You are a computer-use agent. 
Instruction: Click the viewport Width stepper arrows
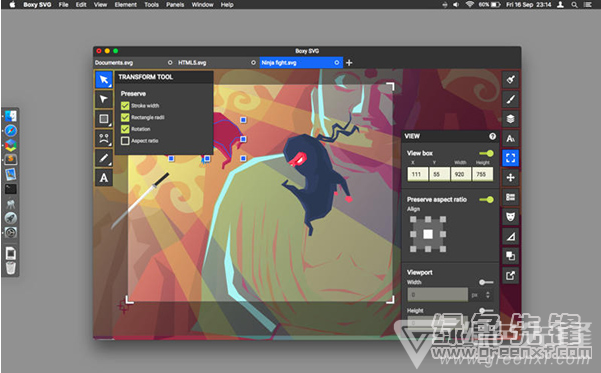tap(488, 295)
